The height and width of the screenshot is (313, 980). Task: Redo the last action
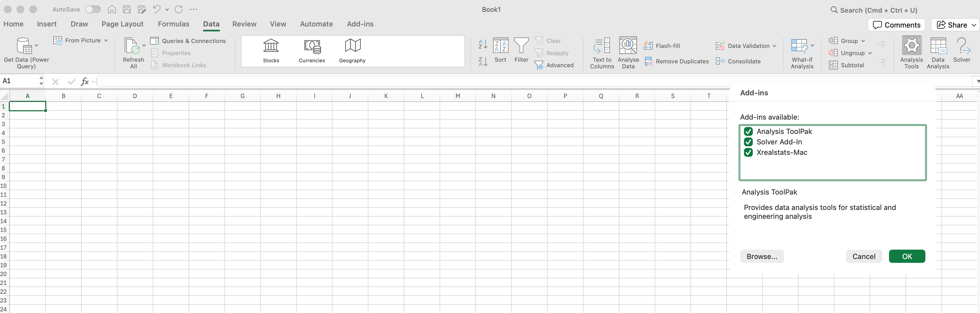coord(178,9)
